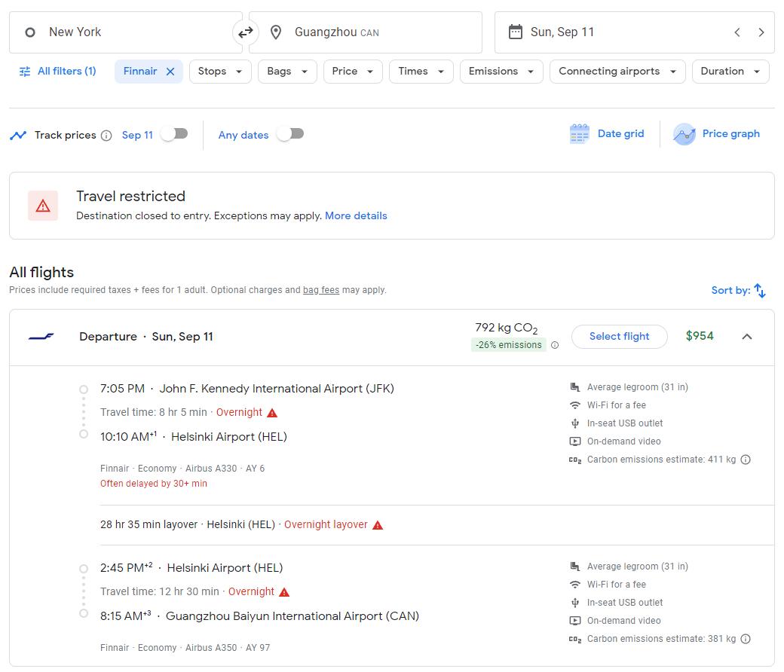Viewport: 784px width, 672px height.
Task: Click the Track prices info icon
Action: pos(106,136)
